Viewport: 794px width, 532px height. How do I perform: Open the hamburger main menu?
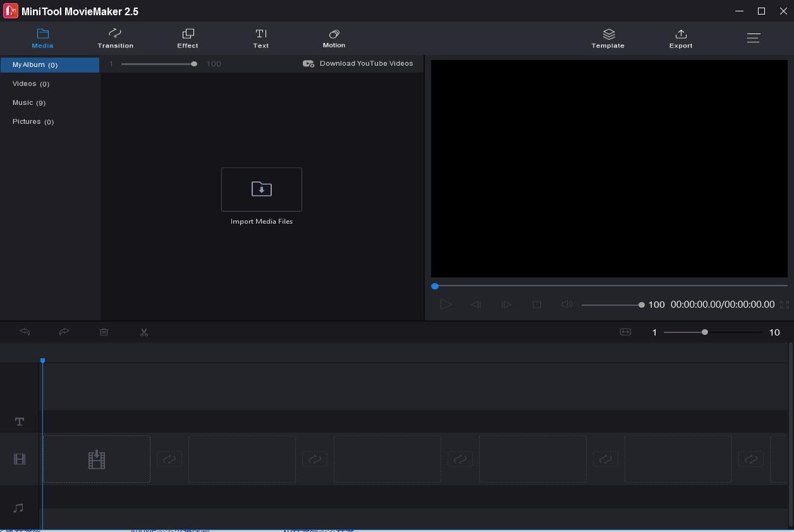pos(753,38)
